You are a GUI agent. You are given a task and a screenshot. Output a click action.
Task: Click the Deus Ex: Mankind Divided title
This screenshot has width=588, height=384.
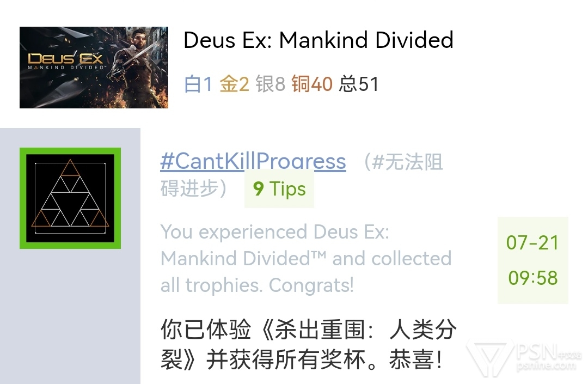tap(318, 40)
